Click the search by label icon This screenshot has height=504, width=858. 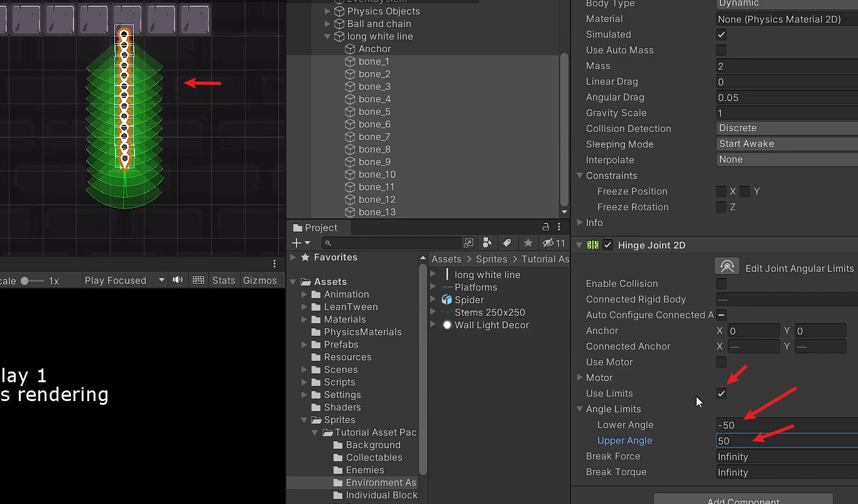coord(508,242)
